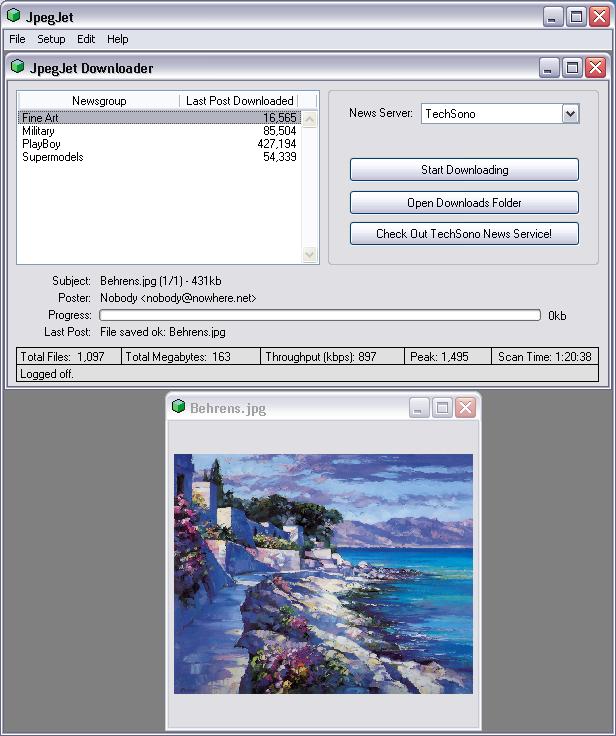
Task: Click Open Downloads Folder button
Action: click(x=464, y=202)
